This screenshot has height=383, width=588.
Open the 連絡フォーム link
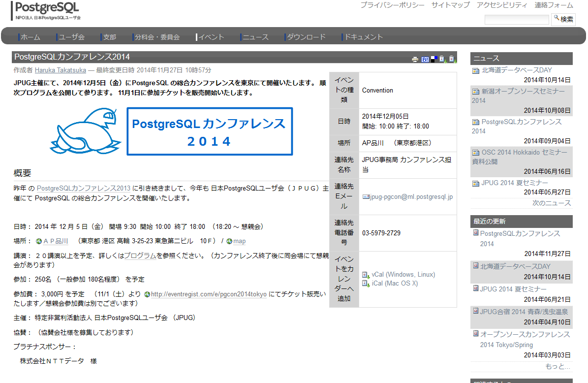(554, 5)
